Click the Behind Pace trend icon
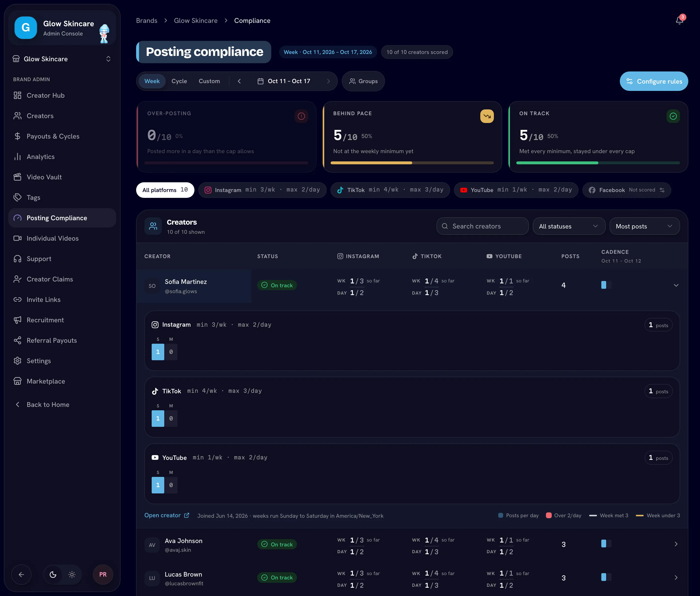The image size is (700, 596). 487,116
